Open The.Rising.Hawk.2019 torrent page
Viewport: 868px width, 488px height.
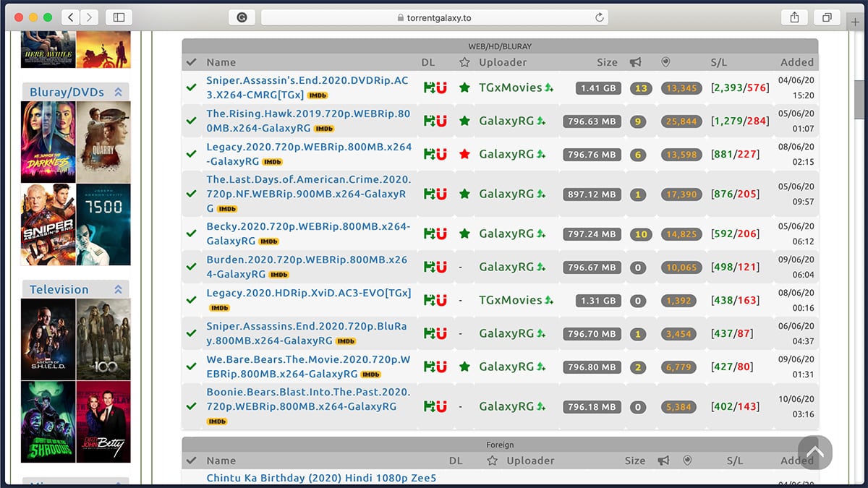pos(309,121)
